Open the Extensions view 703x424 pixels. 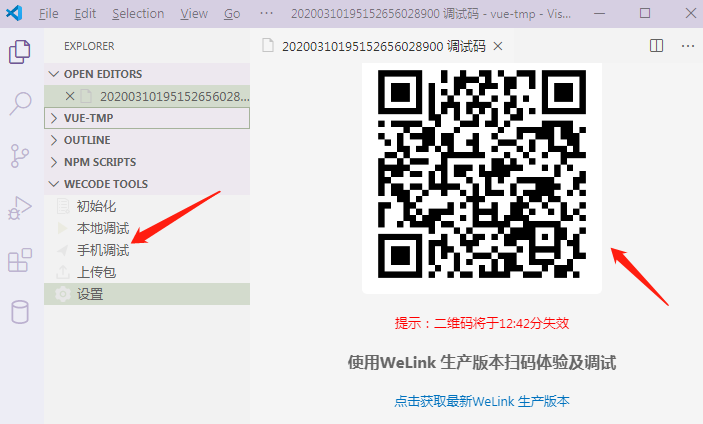[20, 260]
